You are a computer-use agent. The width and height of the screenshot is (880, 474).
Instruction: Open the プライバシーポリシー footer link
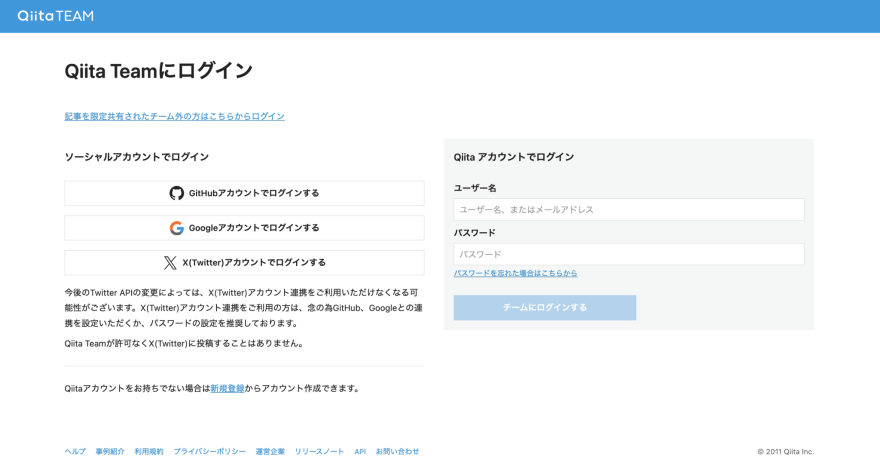tap(209, 452)
